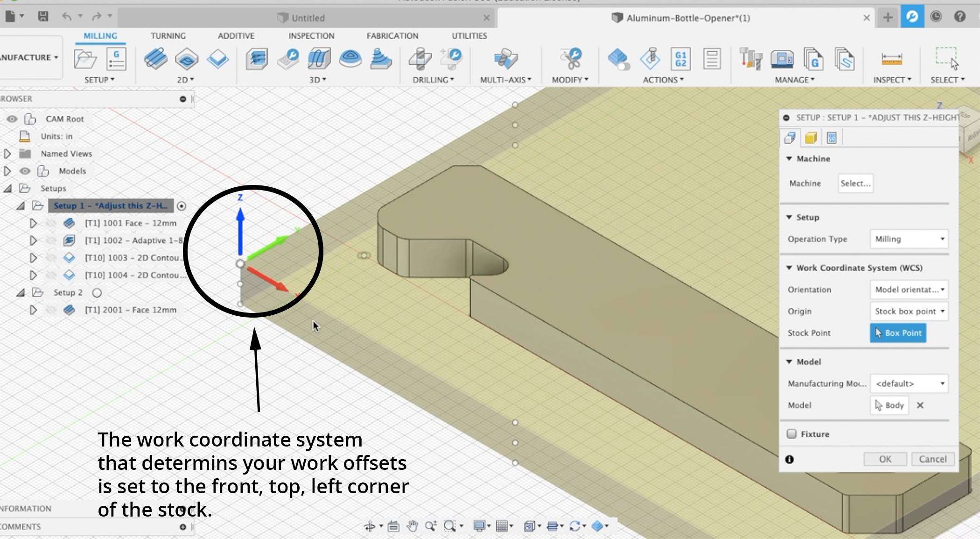Open the Post Library G icon
The height and width of the screenshot is (539, 980).
click(813, 59)
